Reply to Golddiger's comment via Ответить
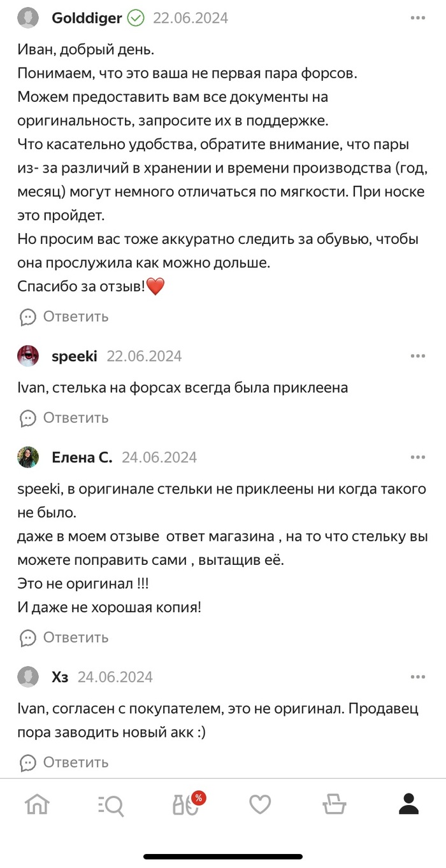The width and height of the screenshot is (446, 868). (x=64, y=317)
